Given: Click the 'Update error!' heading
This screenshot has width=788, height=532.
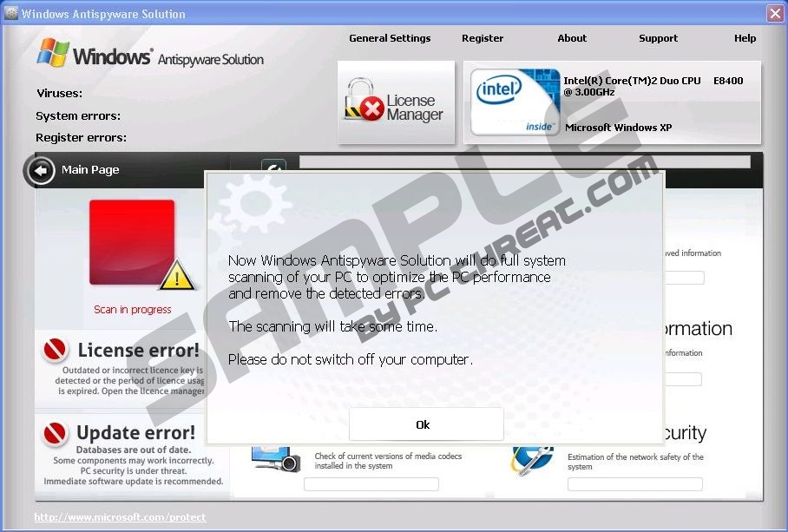Looking at the screenshot, I should pyautogui.click(x=135, y=432).
